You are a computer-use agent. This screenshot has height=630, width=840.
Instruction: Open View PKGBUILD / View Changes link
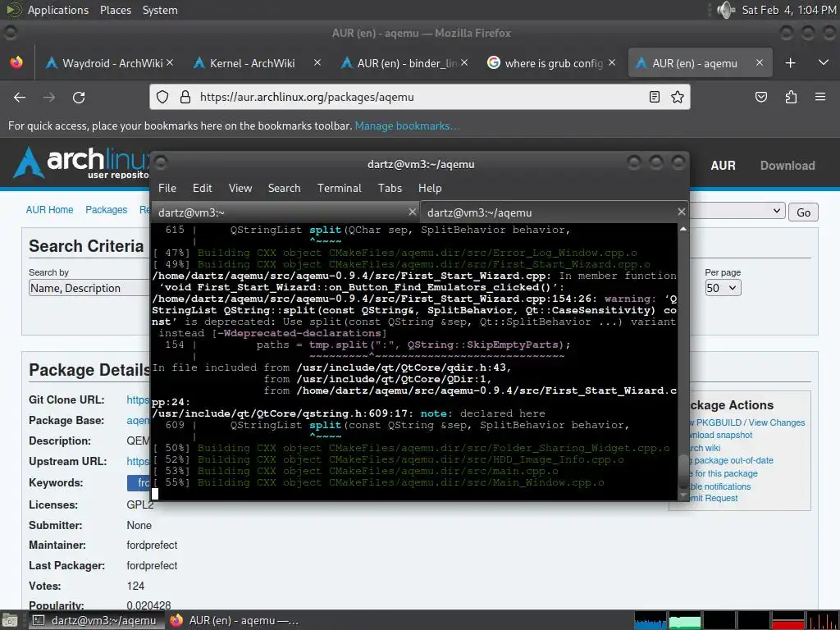(x=747, y=422)
